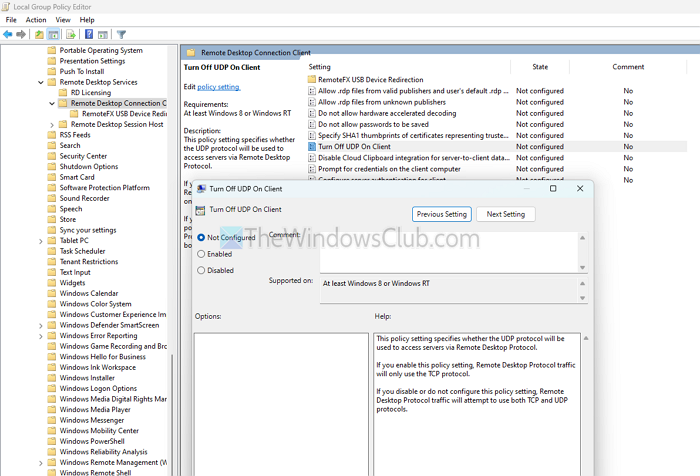700x476 pixels.
Task: Select 'Disable Cloud Clipboard integration' setting
Action: coord(413,158)
